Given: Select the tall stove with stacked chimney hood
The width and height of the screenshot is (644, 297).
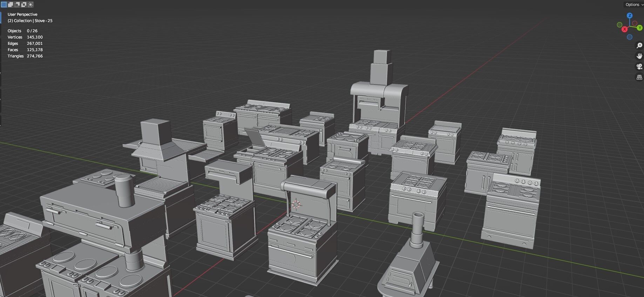Looking at the screenshot, I should point(379,102).
